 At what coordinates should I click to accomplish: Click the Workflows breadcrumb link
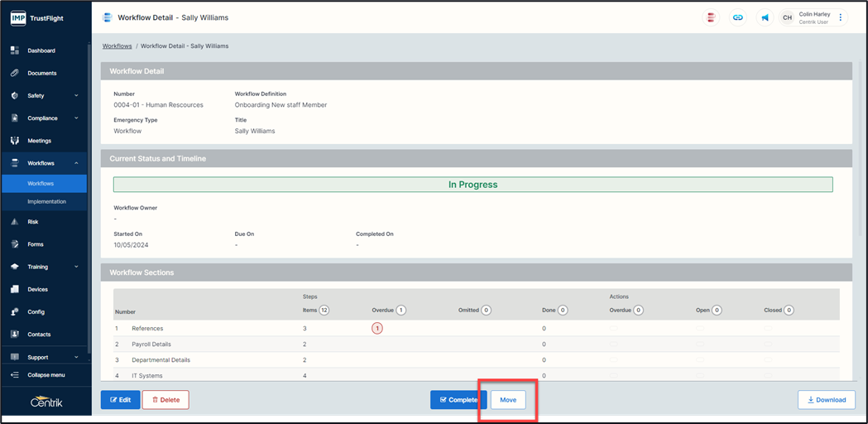[x=117, y=46]
